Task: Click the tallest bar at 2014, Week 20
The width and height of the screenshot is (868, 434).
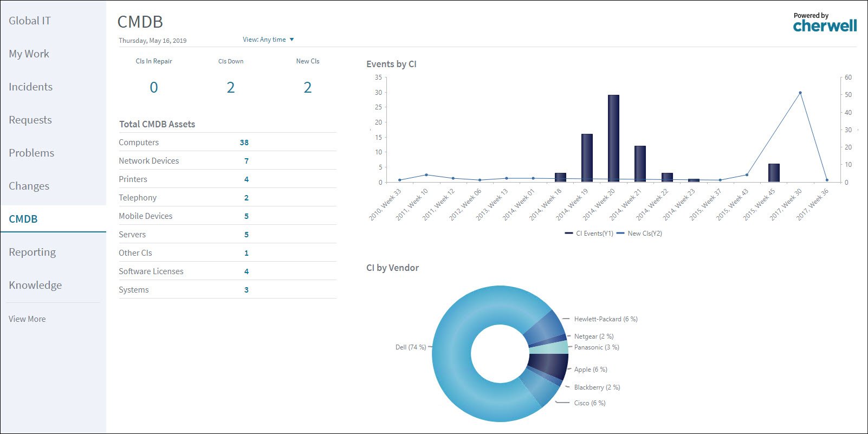Action: tap(613, 138)
